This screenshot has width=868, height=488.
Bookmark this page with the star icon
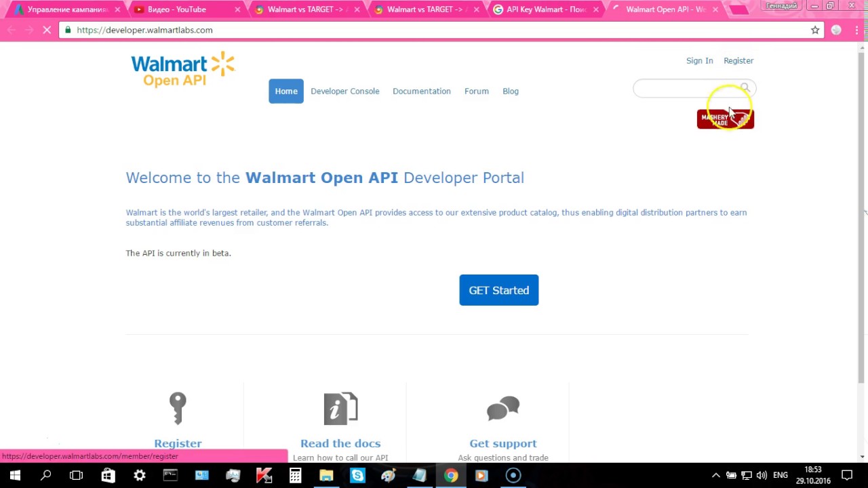coord(815,30)
